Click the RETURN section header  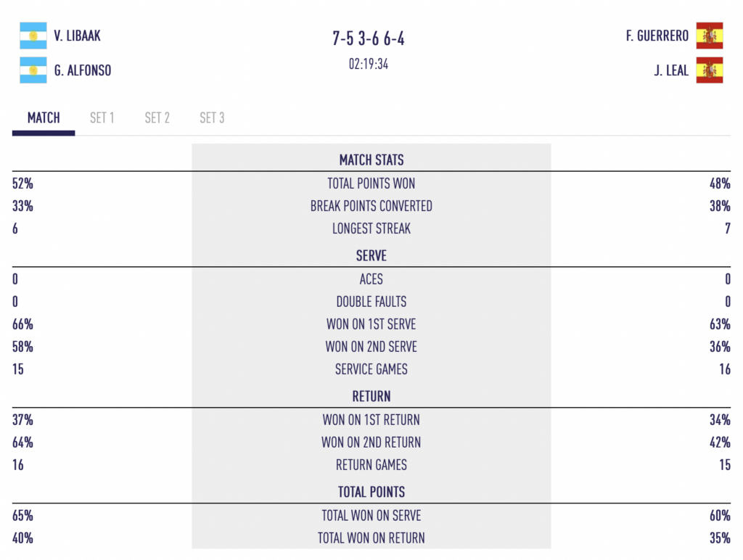[371, 397]
